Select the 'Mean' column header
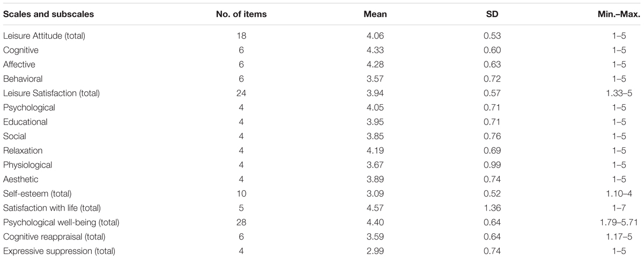This screenshot has height=259, width=644. (375, 15)
